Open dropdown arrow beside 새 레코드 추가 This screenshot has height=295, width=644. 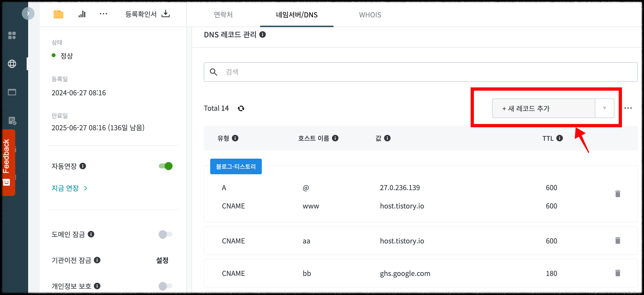(x=604, y=109)
